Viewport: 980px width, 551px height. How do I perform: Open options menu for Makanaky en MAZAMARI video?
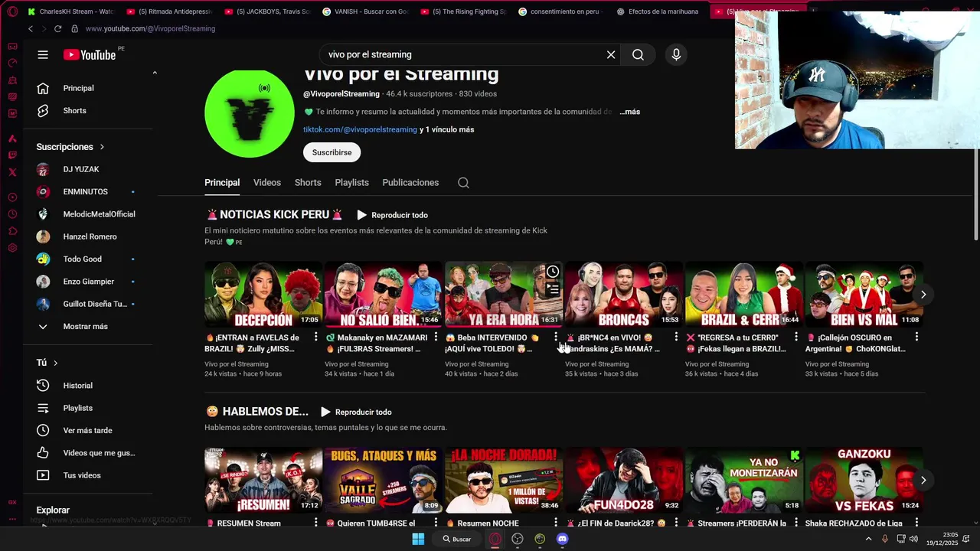[436, 337]
